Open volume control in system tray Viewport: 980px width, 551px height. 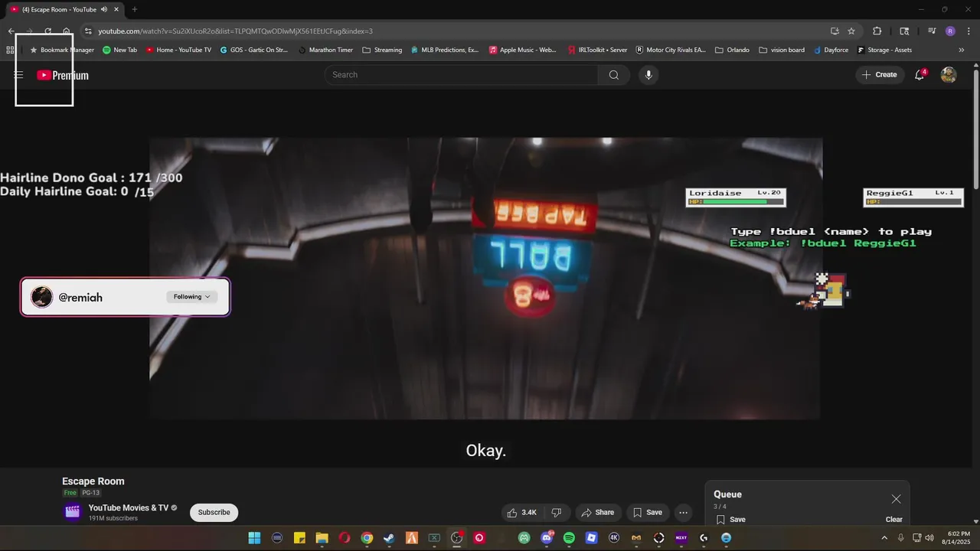(929, 538)
